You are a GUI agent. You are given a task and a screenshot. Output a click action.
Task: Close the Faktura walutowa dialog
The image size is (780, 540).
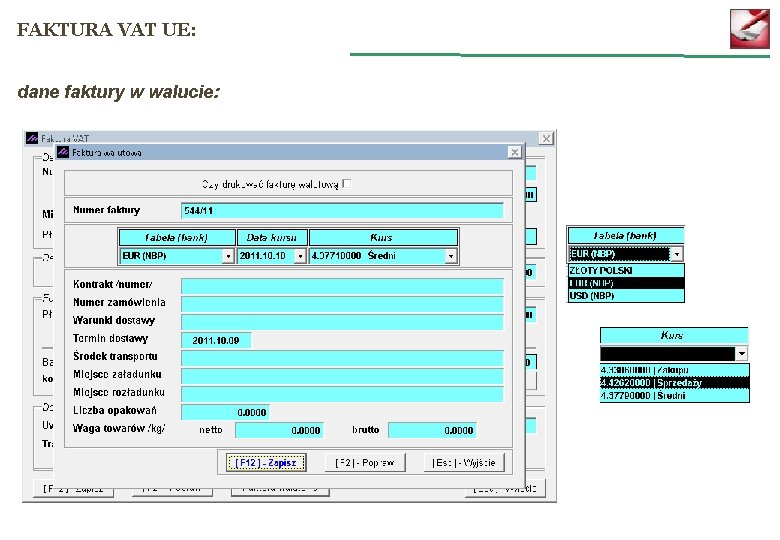[514, 152]
